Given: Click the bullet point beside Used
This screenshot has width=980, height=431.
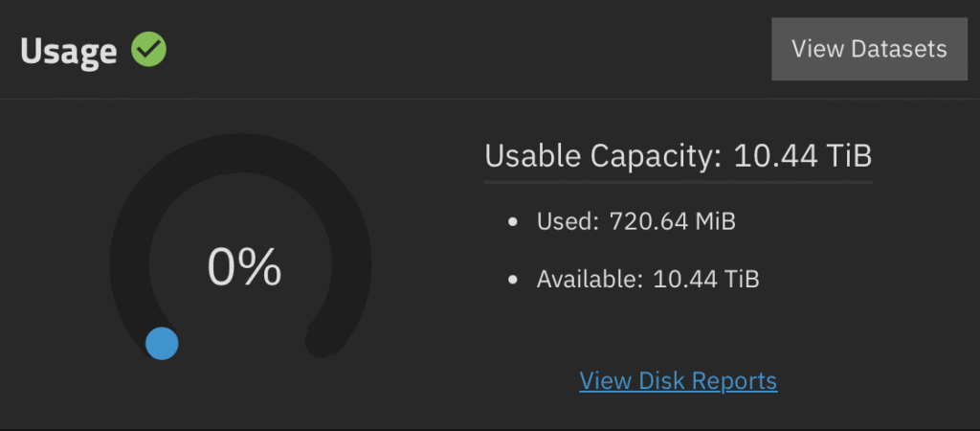Looking at the screenshot, I should point(514,222).
